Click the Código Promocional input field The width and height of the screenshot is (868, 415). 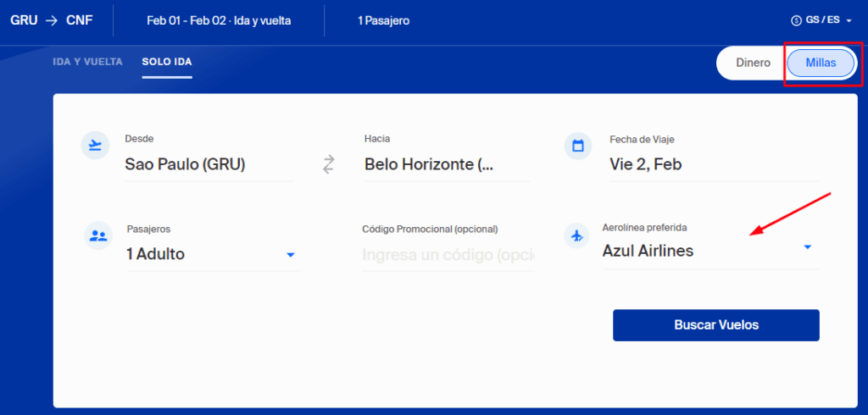pos(448,254)
